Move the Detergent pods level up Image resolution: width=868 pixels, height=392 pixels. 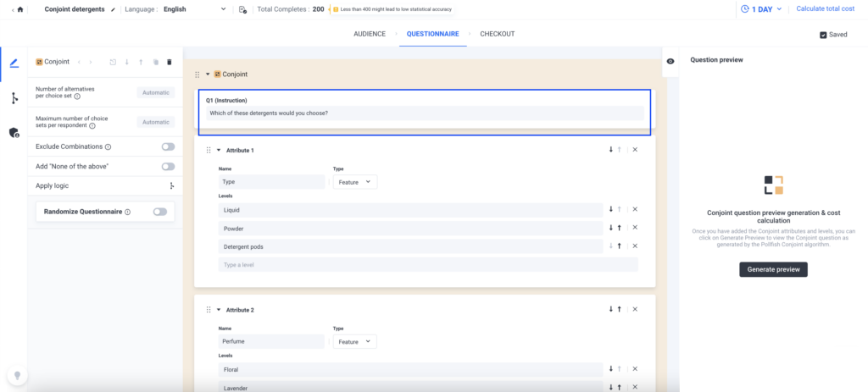click(x=619, y=246)
